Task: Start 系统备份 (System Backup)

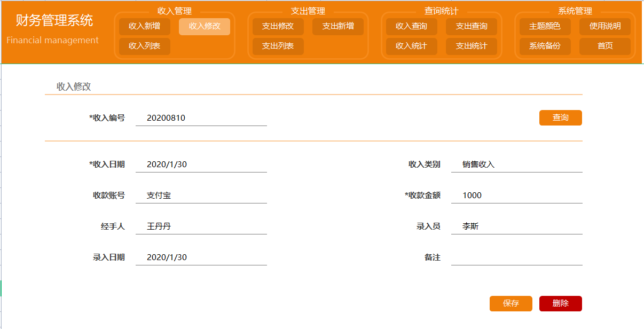Action: pos(543,46)
